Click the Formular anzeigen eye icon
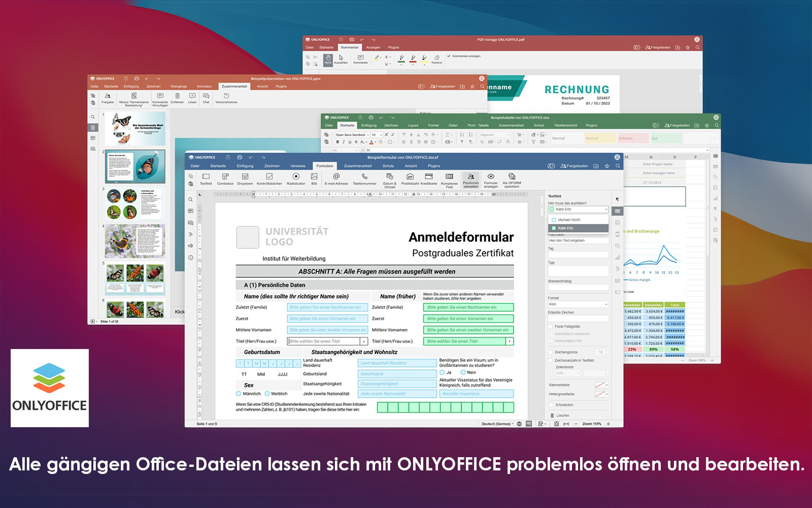This screenshot has width=812, height=508. coord(491,177)
